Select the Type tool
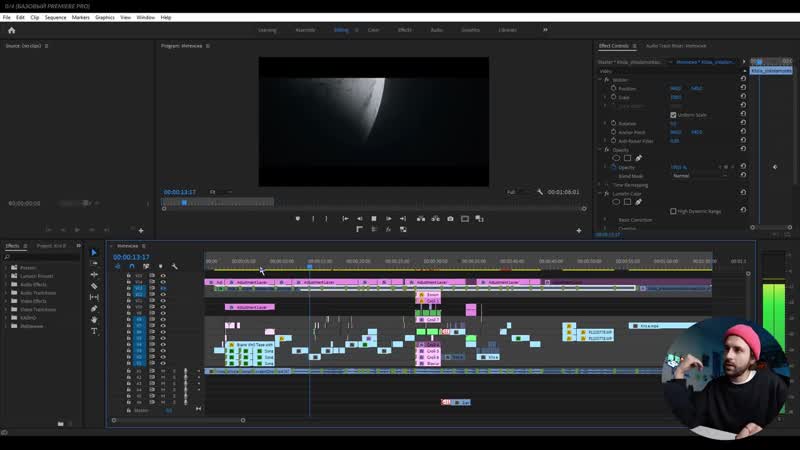 (94, 331)
